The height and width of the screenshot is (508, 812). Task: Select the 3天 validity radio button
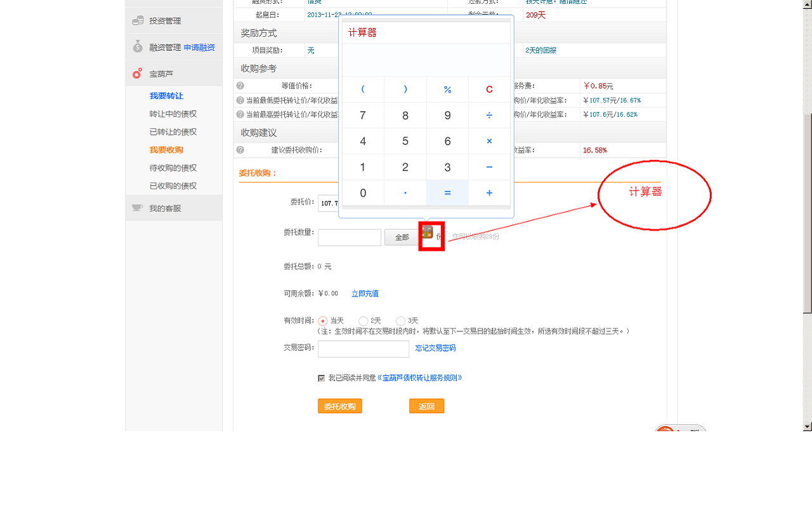pos(400,321)
